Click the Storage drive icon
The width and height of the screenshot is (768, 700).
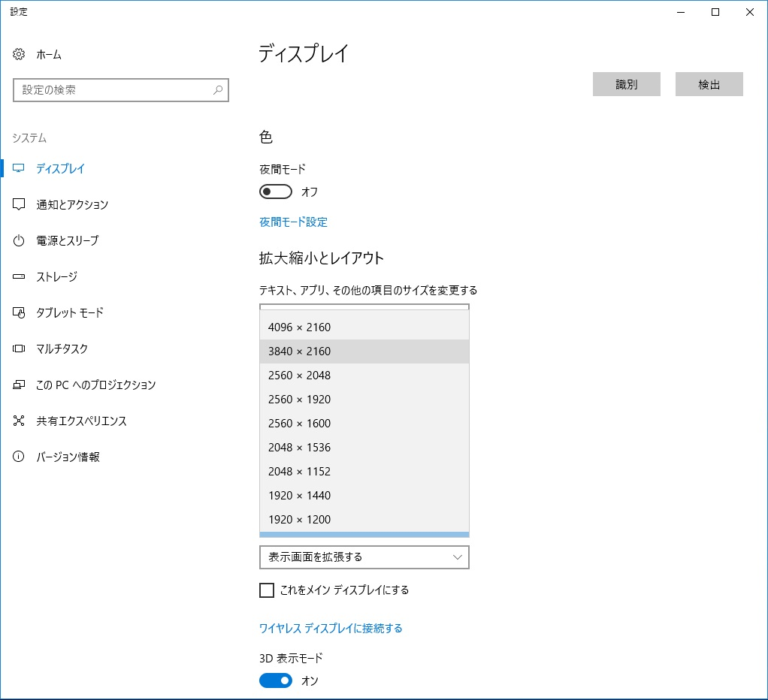tap(20, 277)
